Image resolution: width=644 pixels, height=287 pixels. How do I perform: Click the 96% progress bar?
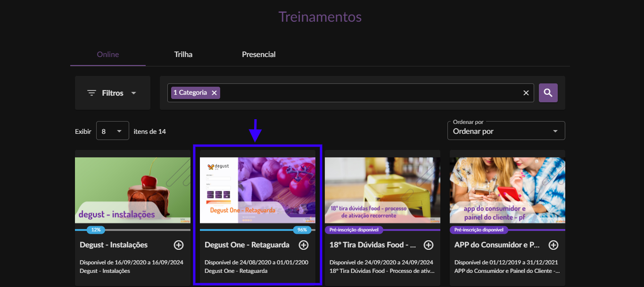pos(257,230)
